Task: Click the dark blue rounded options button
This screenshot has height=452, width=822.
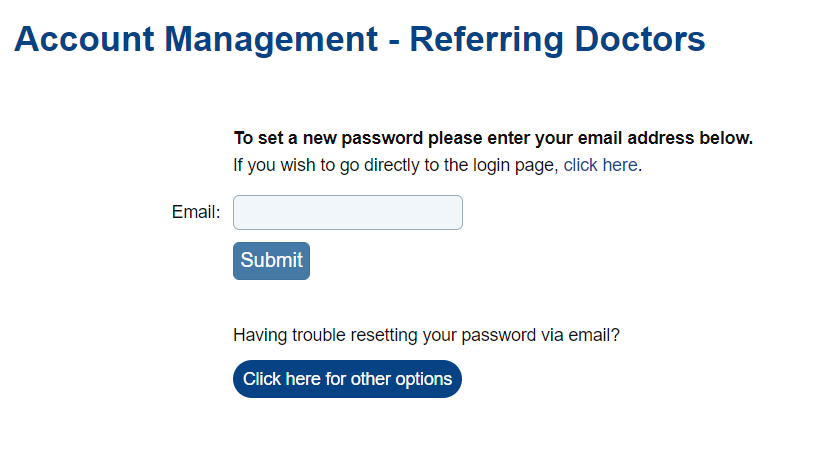Action: [347, 379]
